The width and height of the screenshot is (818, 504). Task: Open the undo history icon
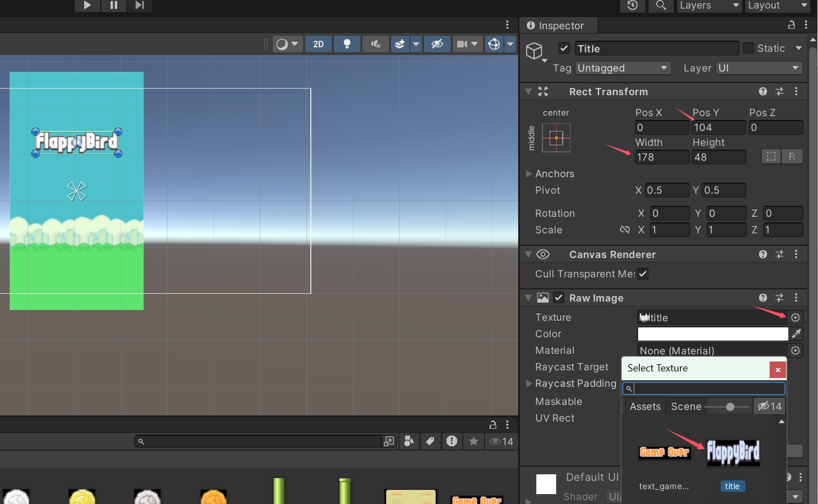[x=633, y=6]
